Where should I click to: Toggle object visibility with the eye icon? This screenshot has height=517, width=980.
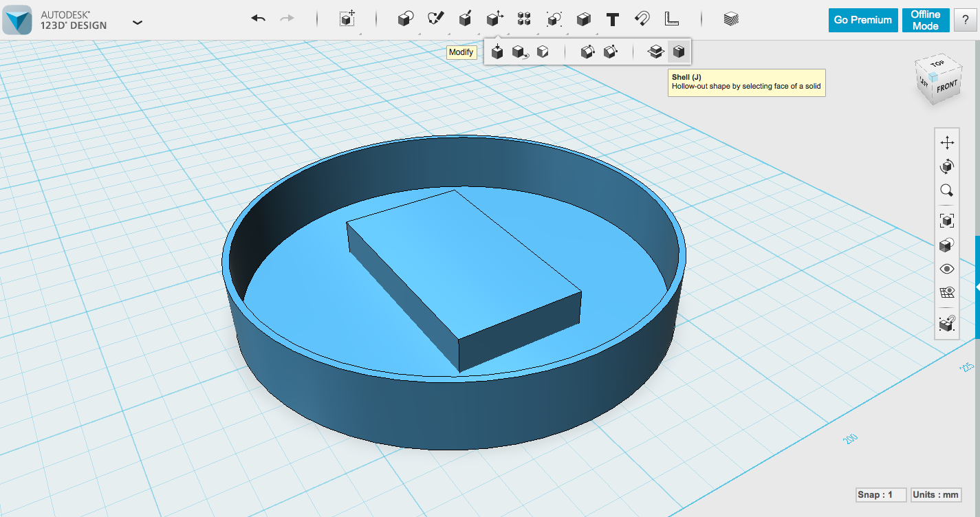point(947,268)
